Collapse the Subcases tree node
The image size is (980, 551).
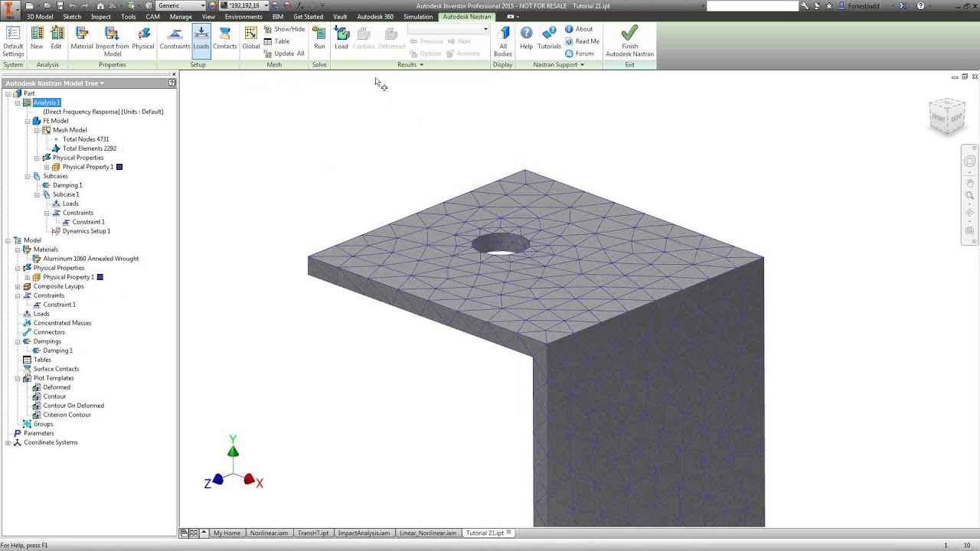[x=27, y=176]
